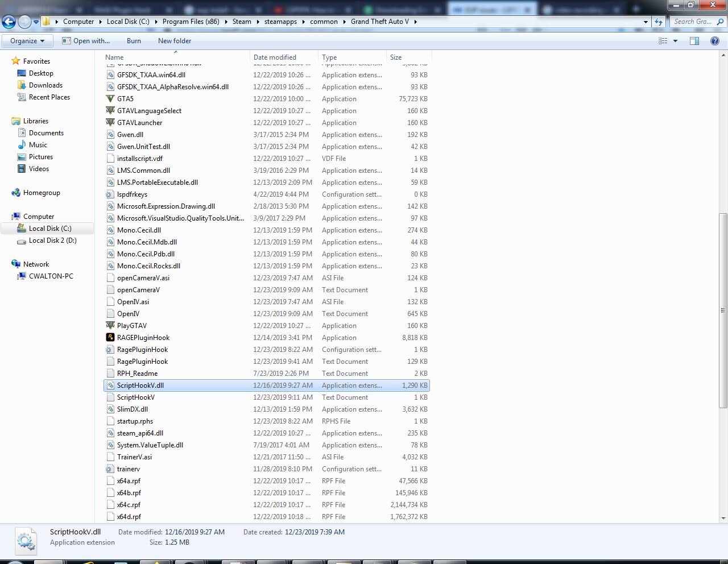Screen dimensions: 728x564
Task: Click the Forward navigation arrow
Action: click(24, 22)
